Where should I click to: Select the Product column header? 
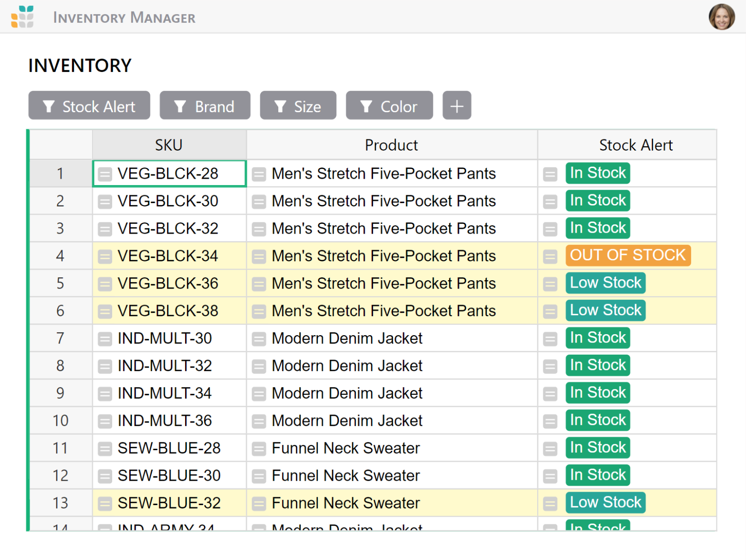(391, 144)
